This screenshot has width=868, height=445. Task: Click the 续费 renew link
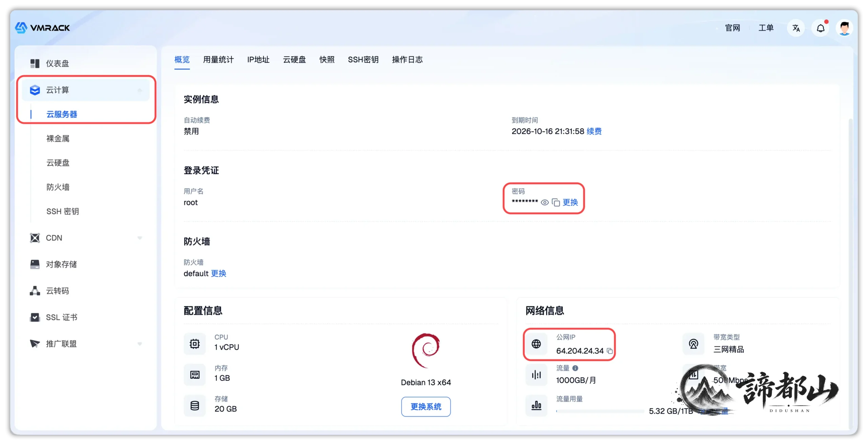[x=594, y=132]
